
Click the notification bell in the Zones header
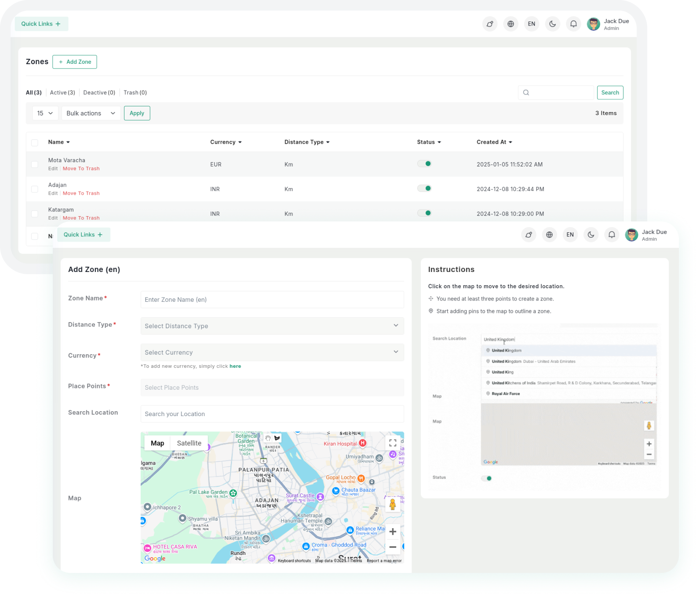(573, 24)
